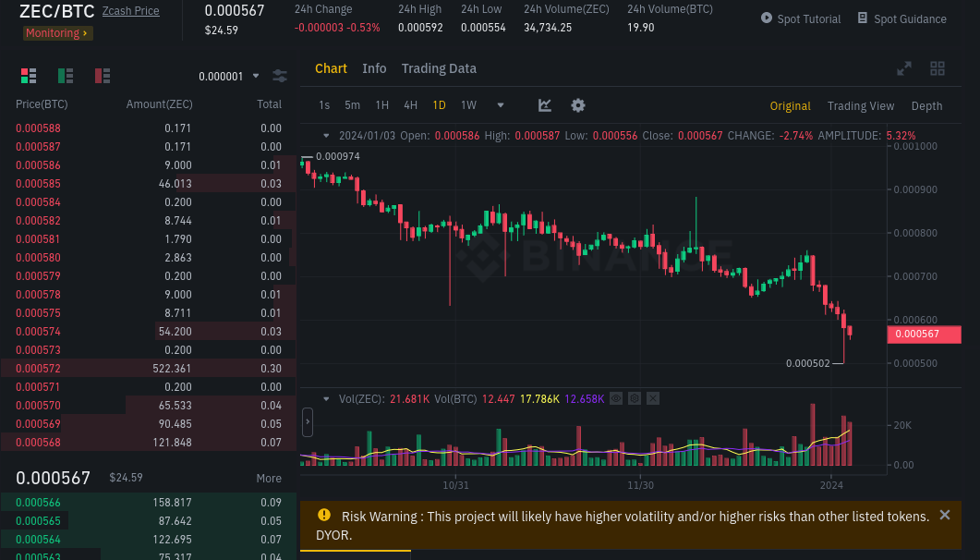Remove the volume indicator with X icon
The image size is (980, 560).
[653, 398]
